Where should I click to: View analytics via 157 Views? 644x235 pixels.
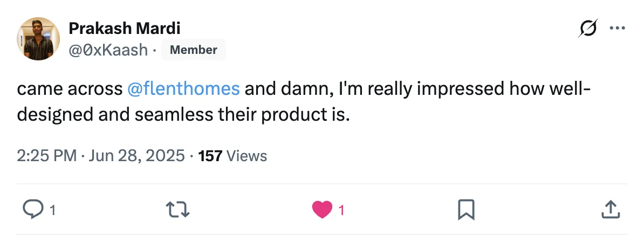click(233, 156)
